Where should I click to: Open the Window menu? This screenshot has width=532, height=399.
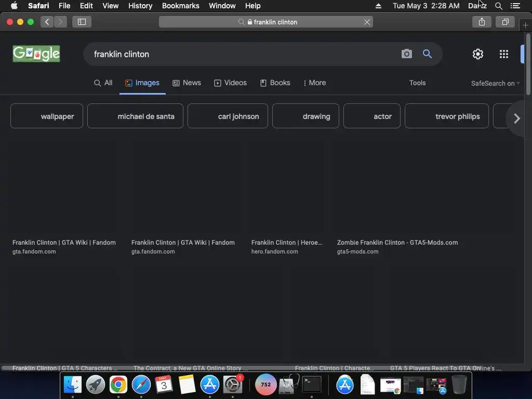[x=222, y=6]
